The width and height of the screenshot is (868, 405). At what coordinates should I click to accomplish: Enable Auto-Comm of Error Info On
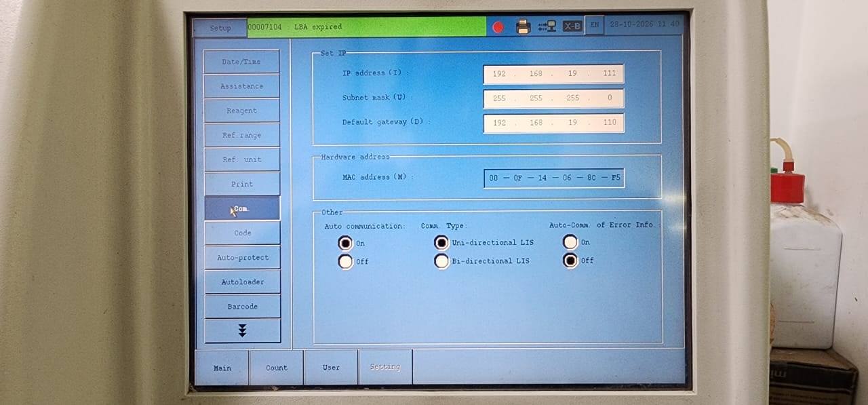tap(570, 242)
